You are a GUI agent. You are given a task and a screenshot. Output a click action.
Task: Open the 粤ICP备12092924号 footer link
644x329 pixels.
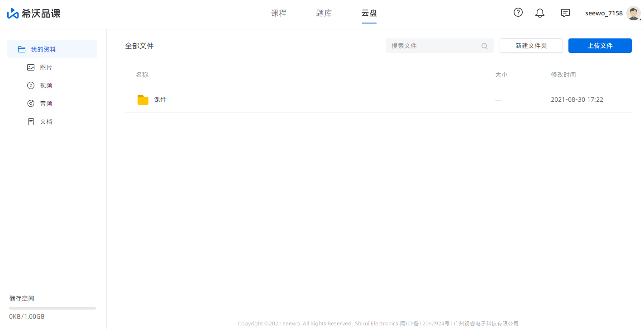425,324
